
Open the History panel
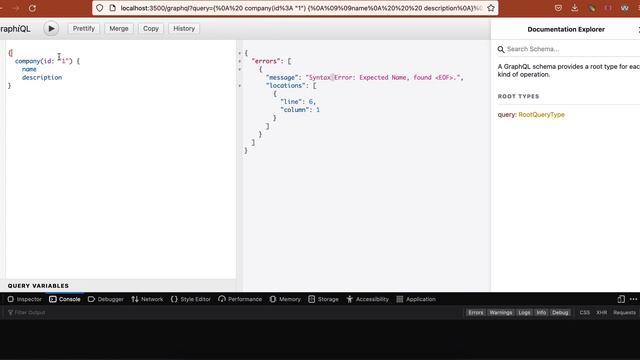[x=184, y=29]
